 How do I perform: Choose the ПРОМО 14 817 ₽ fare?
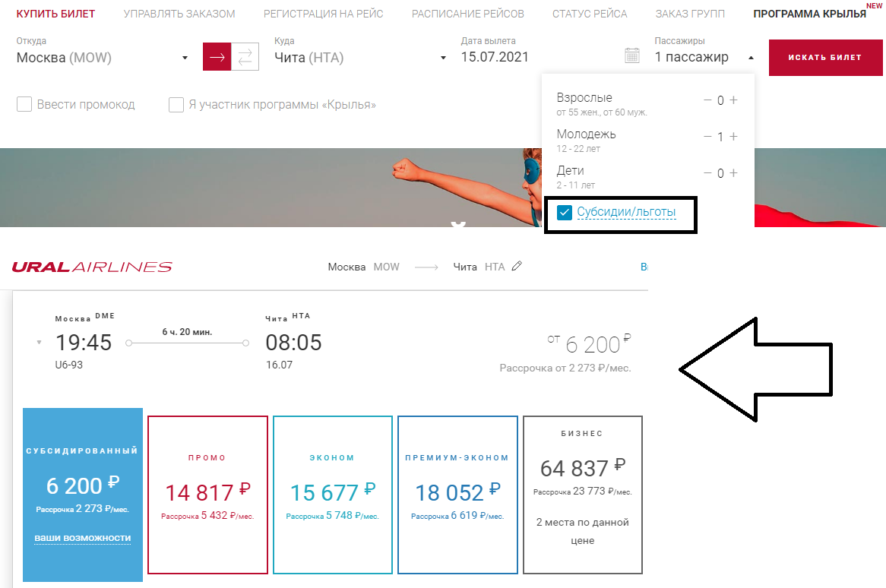pos(207,495)
